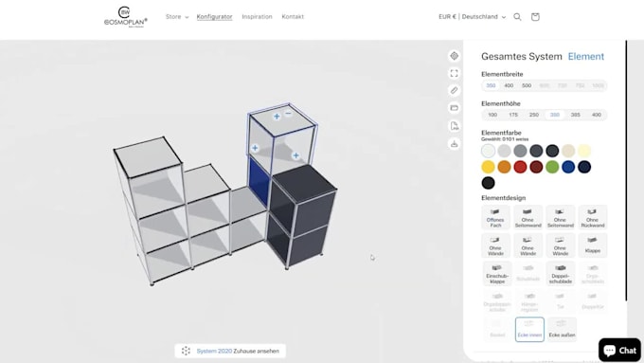Set element height to 400
This screenshot has height=363, width=644.
point(597,115)
